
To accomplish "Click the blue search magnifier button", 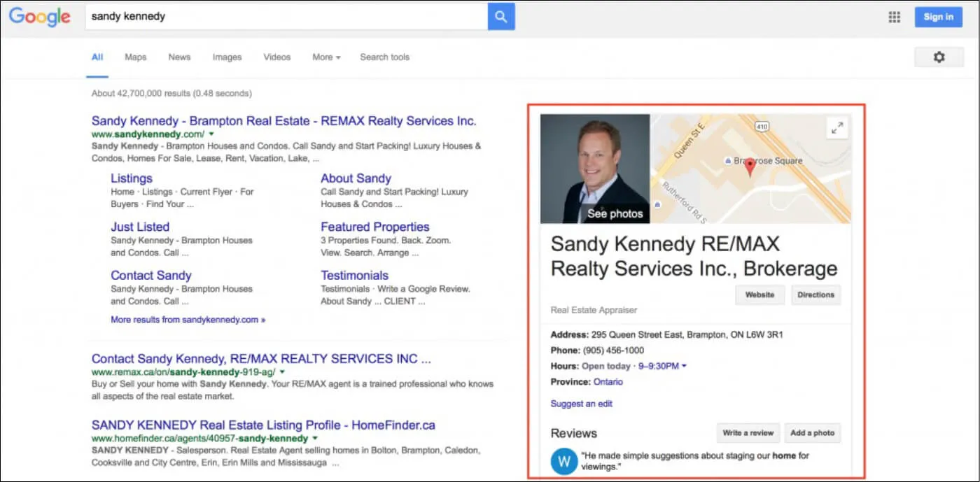I will tap(501, 17).
